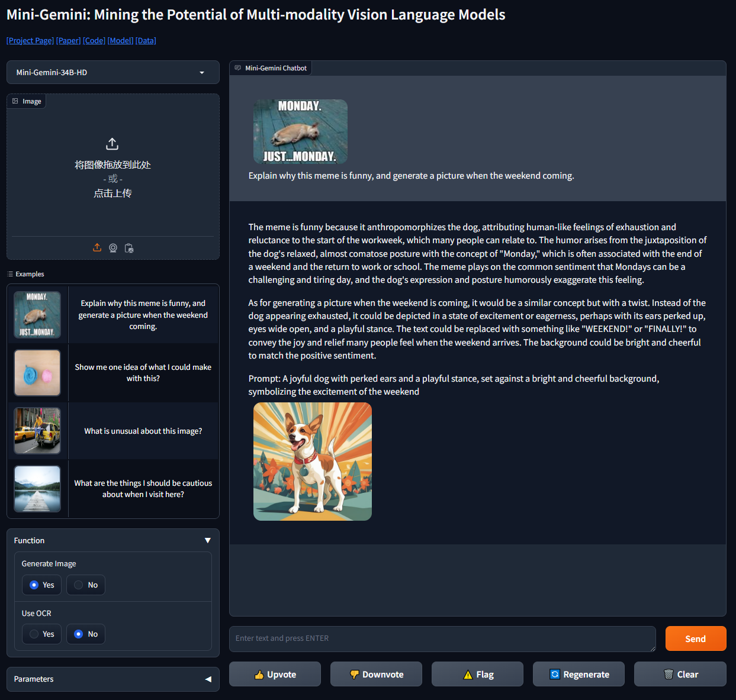Clear the chat history
736x700 pixels.
(680, 674)
